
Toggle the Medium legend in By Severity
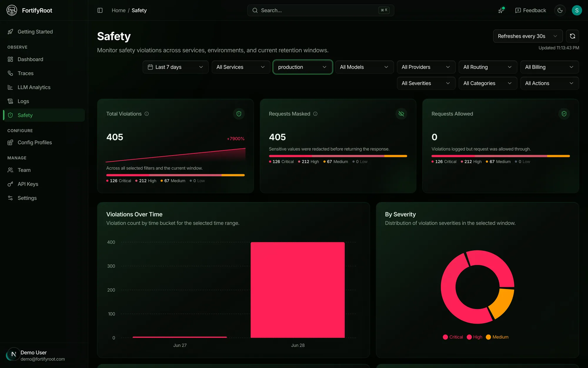(x=497, y=337)
